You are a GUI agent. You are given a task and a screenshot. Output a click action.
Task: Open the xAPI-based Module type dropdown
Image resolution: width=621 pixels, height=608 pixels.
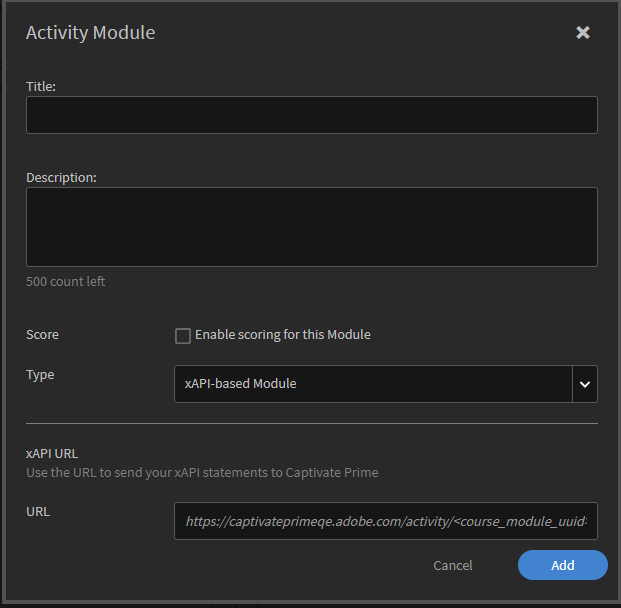coord(373,384)
